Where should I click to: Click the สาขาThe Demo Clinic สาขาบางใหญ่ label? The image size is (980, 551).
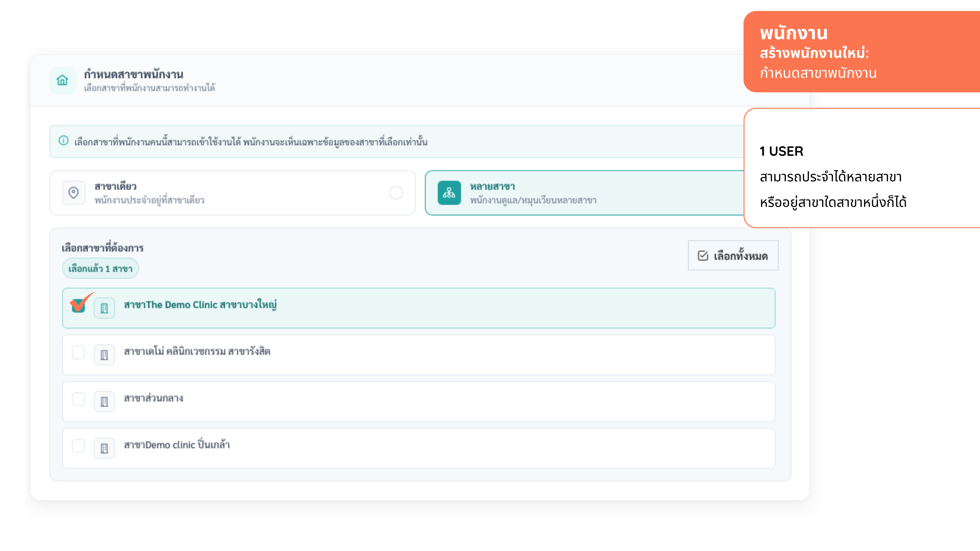(200, 305)
